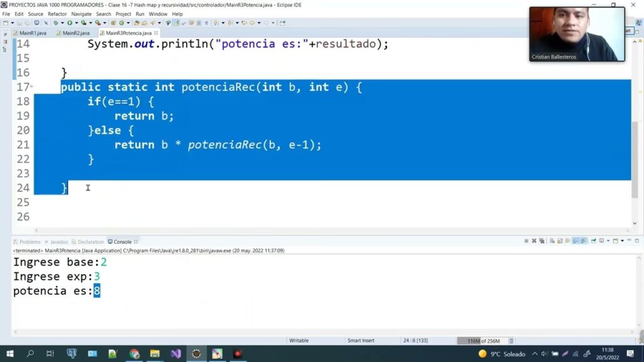Screen dimensions: 644x362
Task: Switch to the MainR2.java editor tab
Action: [75, 33]
